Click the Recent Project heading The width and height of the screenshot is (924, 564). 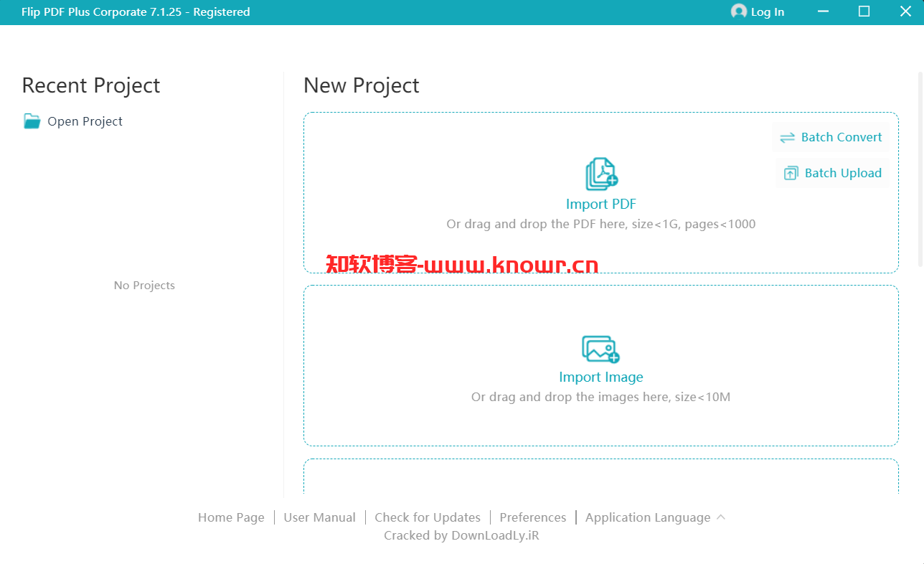[91, 85]
